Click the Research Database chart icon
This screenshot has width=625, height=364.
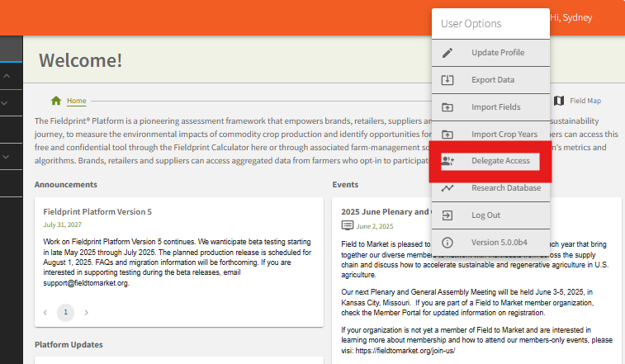[x=447, y=188]
